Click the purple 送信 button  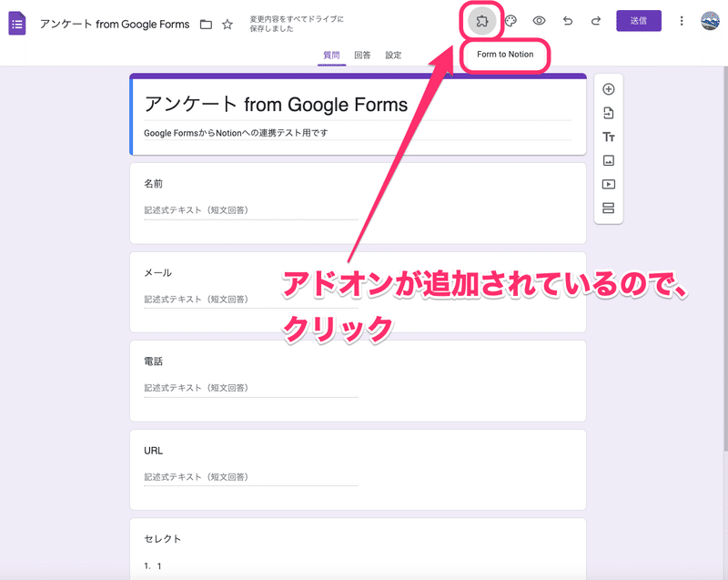point(639,21)
